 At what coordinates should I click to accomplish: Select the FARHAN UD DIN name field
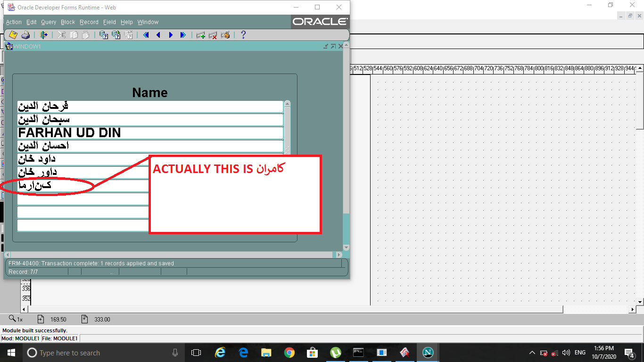tap(150, 133)
